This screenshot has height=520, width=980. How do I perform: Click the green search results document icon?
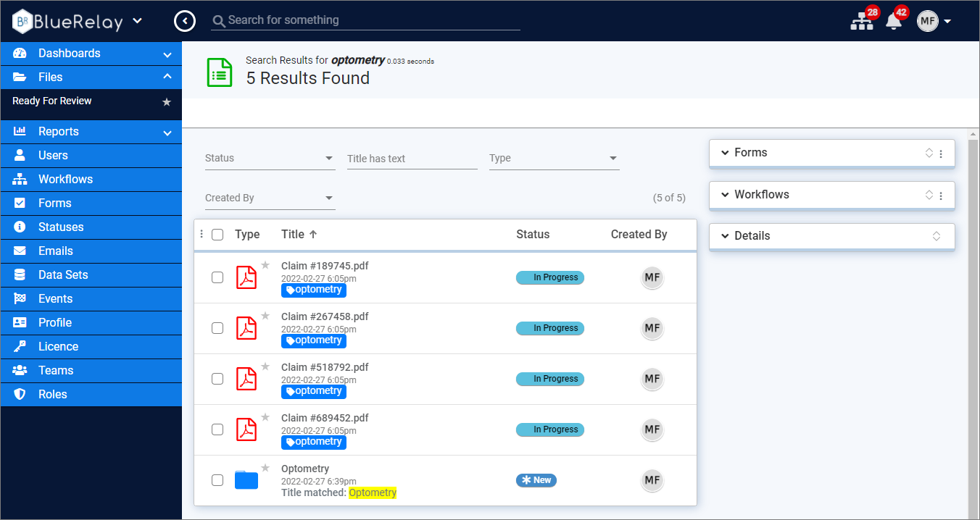click(x=220, y=73)
